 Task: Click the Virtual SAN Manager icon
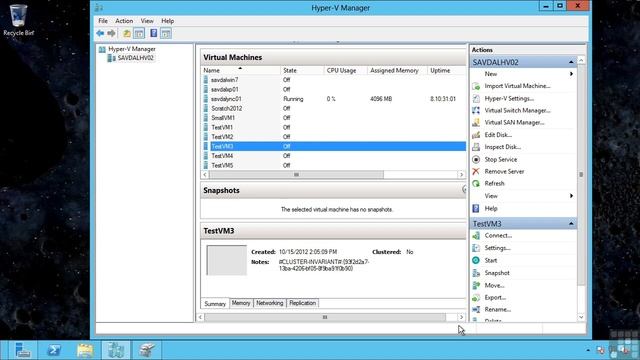pos(476,122)
